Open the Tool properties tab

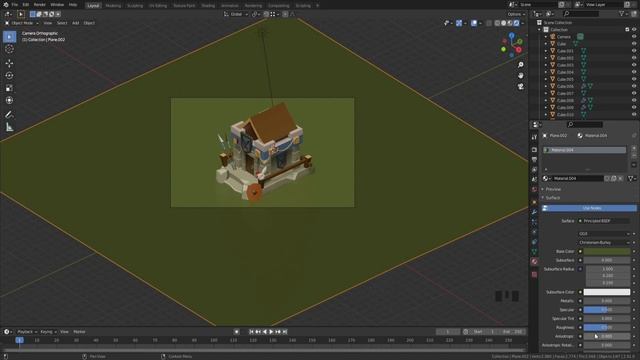[x=534, y=138]
